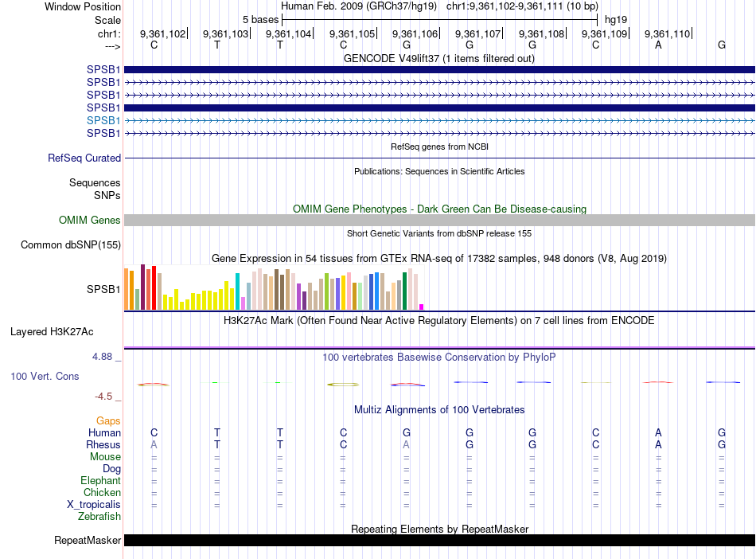Screen dimensions: 756x559
Task: Click the Elephant species label
Action: [100, 481]
